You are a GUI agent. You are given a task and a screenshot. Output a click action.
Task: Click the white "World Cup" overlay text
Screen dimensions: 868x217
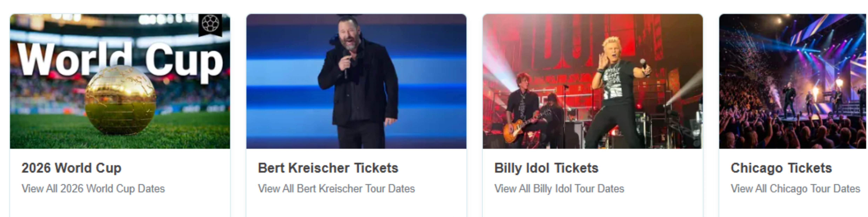coord(120,61)
